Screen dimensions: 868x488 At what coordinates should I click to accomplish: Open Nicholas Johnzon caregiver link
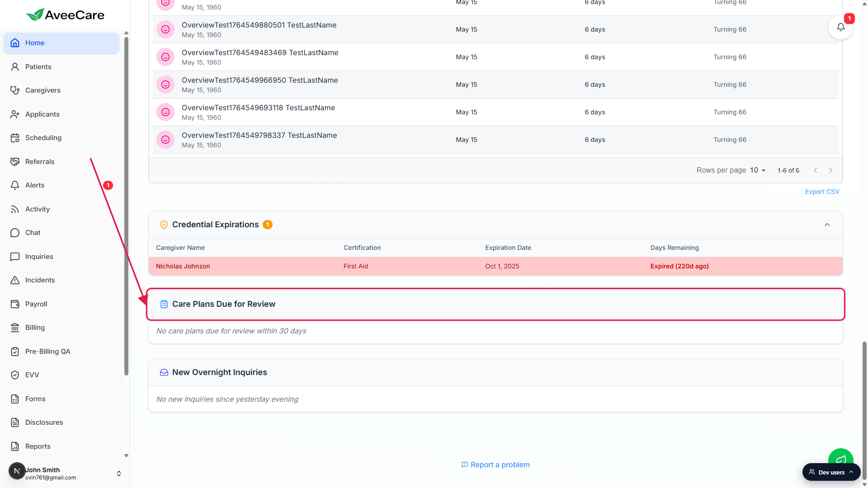coord(183,266)
